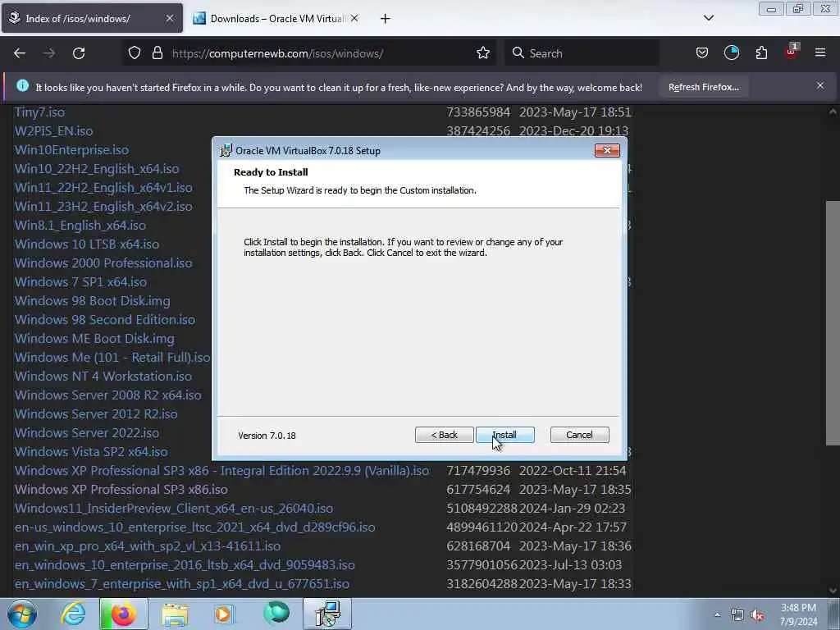Open Windows NT 4 Workstation.iso link
This screenshot has width=840, height=630.
point(103,376)
